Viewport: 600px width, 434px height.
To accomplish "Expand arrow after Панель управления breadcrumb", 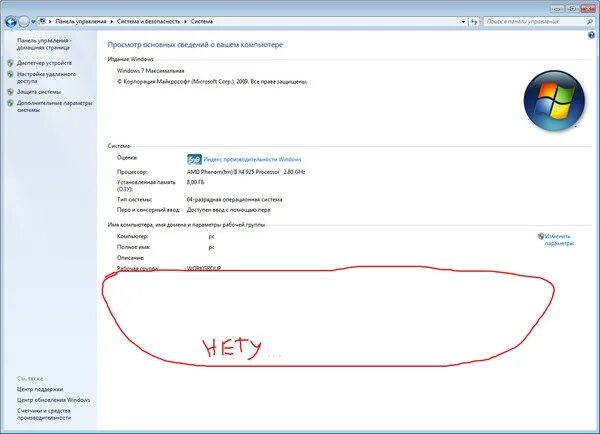I will click(x=112, y=22).
